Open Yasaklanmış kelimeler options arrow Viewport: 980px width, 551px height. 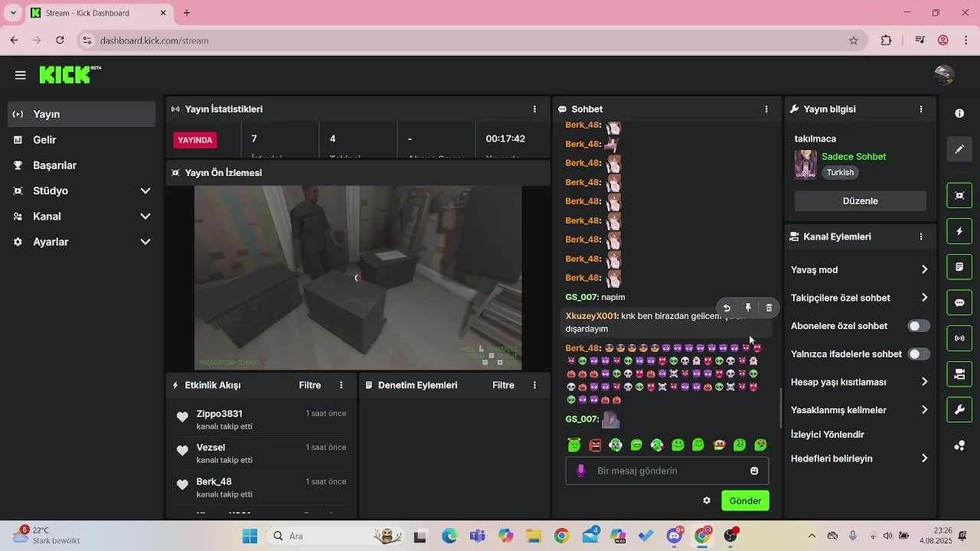click(924, 410)
